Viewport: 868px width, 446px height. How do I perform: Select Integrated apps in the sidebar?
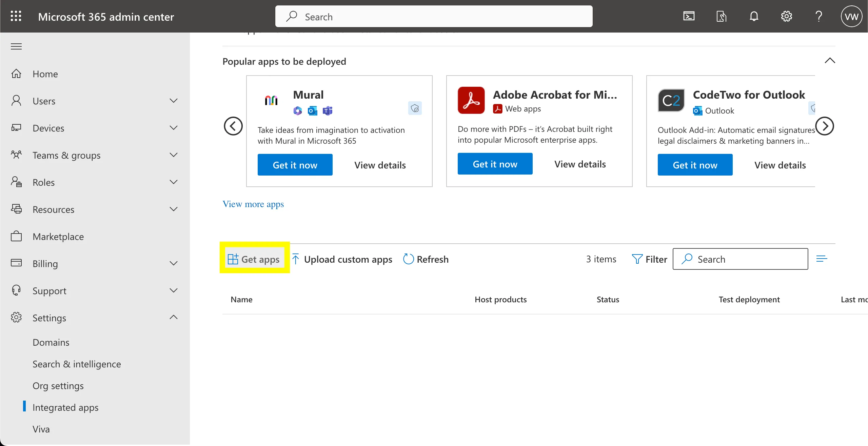point(65,407)
